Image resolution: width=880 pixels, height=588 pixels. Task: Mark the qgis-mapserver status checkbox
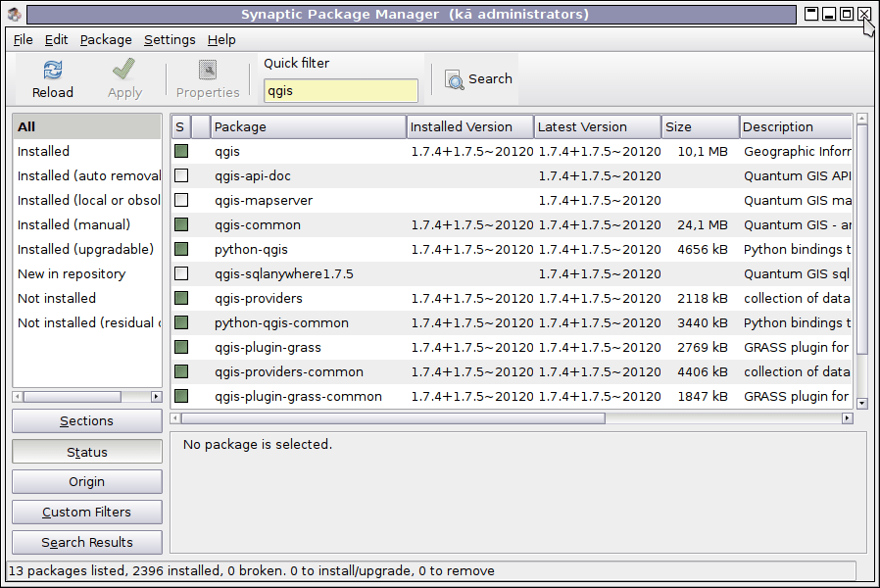click(181, 200)
